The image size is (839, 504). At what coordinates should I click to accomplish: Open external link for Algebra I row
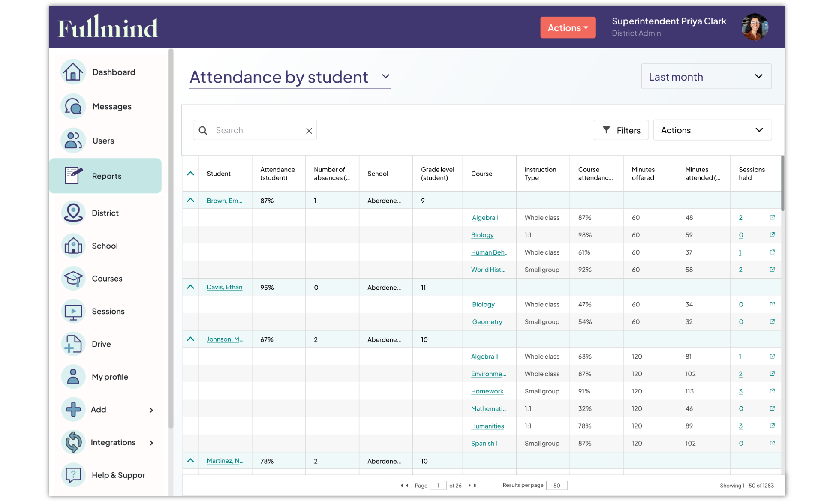[772, 217]
